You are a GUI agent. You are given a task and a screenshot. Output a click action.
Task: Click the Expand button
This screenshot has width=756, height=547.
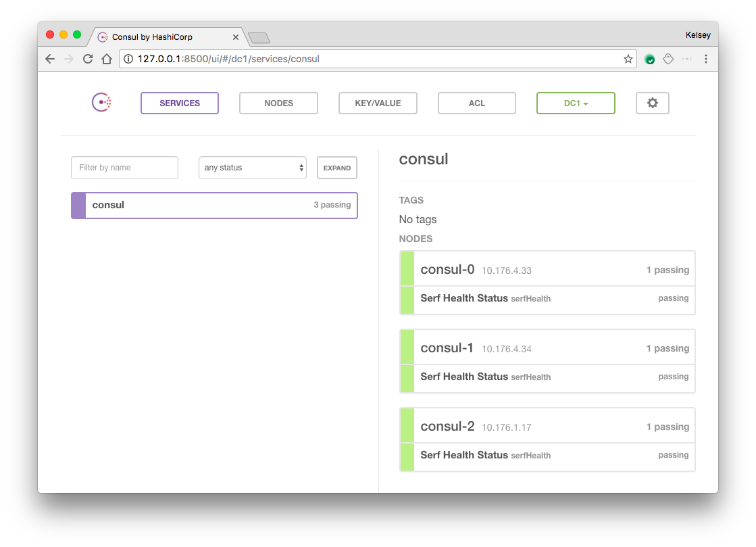[337, 168]
